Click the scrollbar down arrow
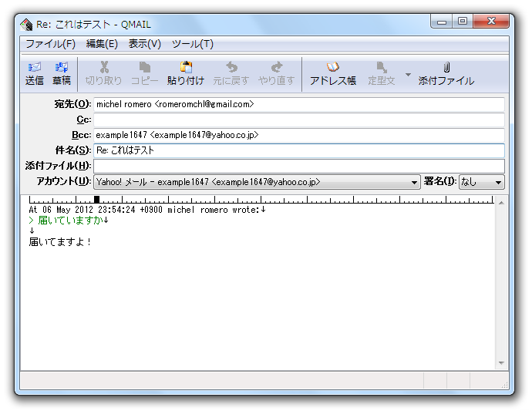This screenshot has width=532, height=411. click(x=501, y=363)
